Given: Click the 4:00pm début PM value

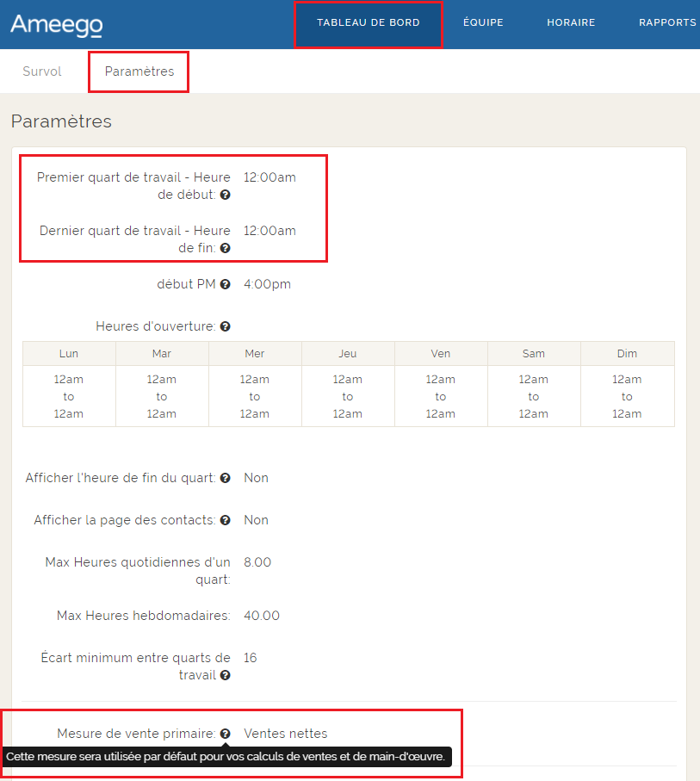Looking at the screenshot, I should [x=267, y=284].
